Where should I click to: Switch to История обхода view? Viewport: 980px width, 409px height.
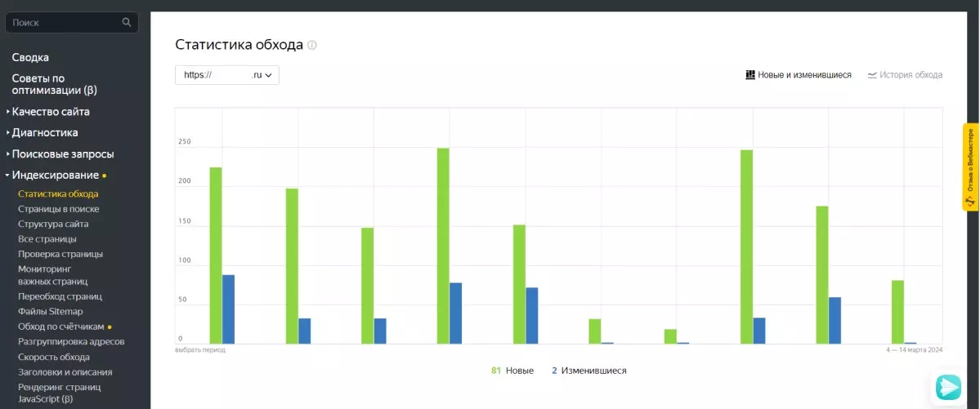910,75
